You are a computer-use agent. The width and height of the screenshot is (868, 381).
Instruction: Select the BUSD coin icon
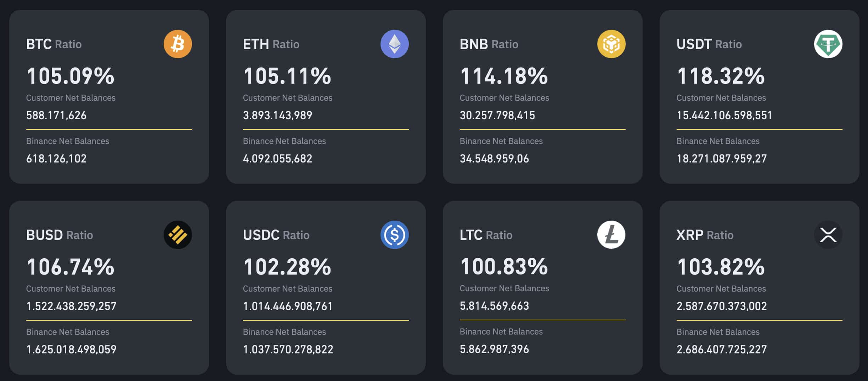[177, 234]
